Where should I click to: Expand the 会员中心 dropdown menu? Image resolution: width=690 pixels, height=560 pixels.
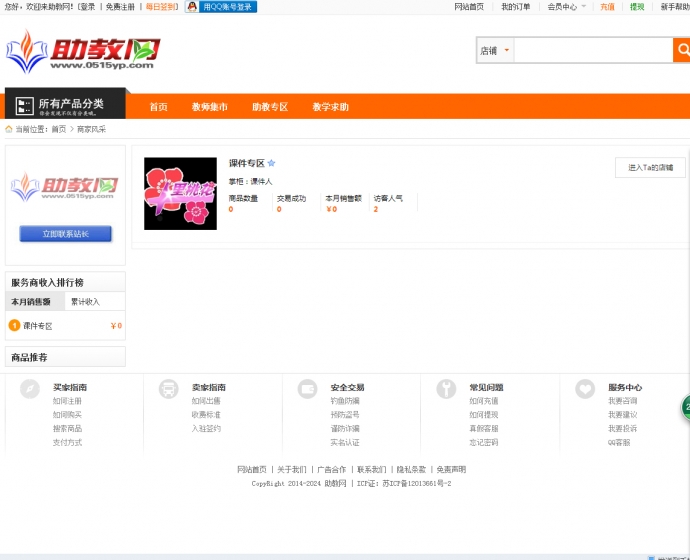[566, 7]
